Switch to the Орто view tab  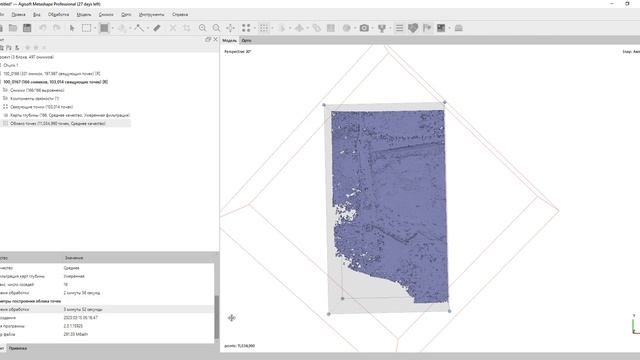246,40
